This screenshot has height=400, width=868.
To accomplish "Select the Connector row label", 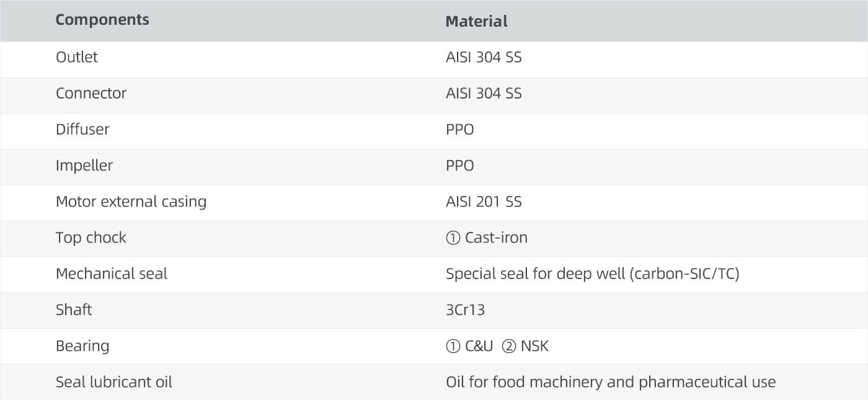I will (x=91, y=93).
